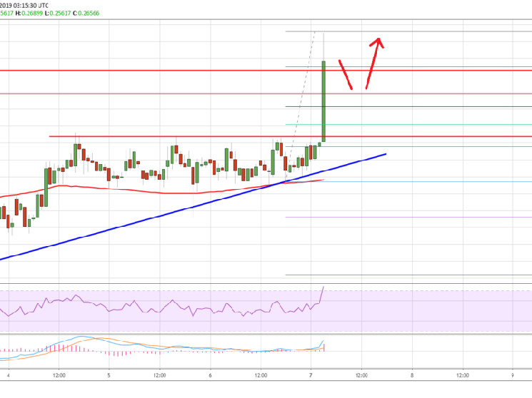Click the low value L:0.25617

click(x=58, y=14)
